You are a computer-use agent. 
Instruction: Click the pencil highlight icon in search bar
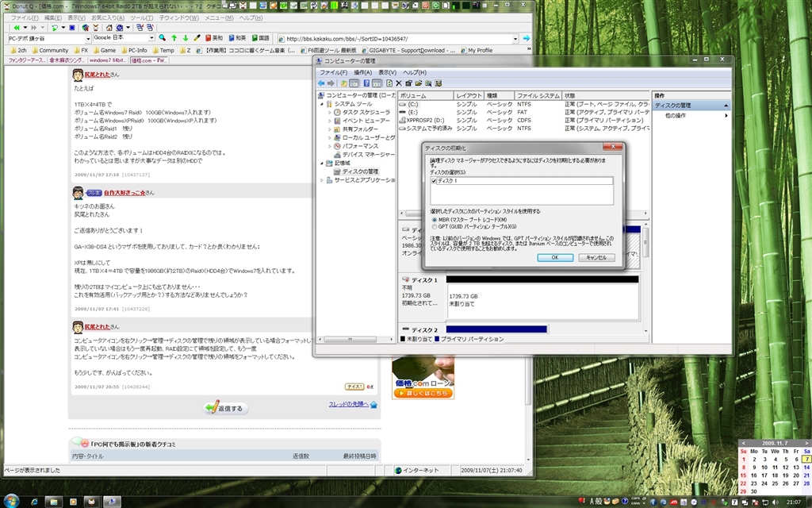(197, 38)
